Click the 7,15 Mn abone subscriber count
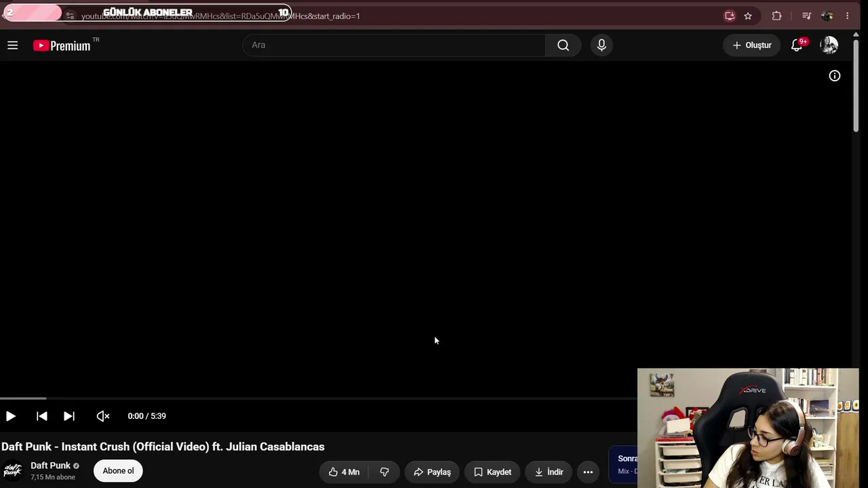 point(53,477)
